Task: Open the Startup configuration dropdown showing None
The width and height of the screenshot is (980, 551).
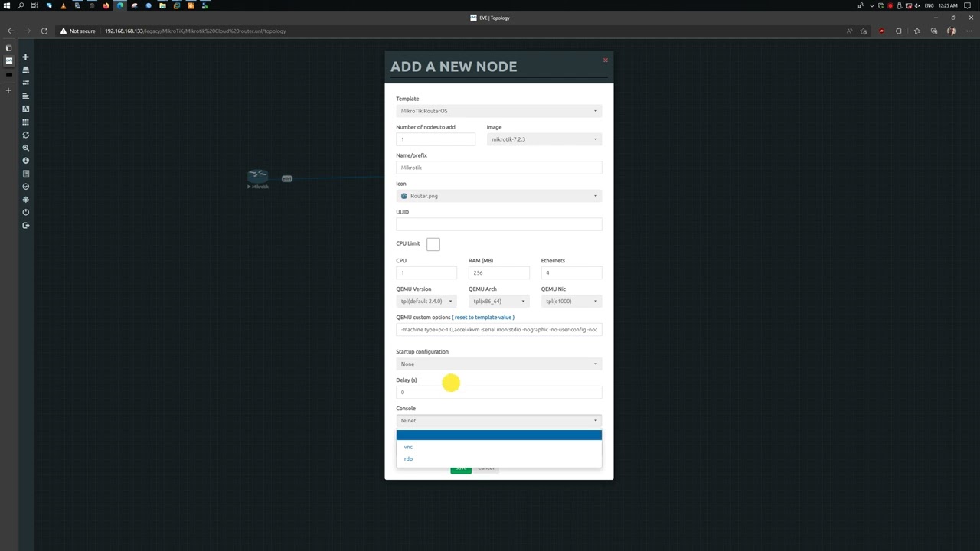Action: pos(498,364)
